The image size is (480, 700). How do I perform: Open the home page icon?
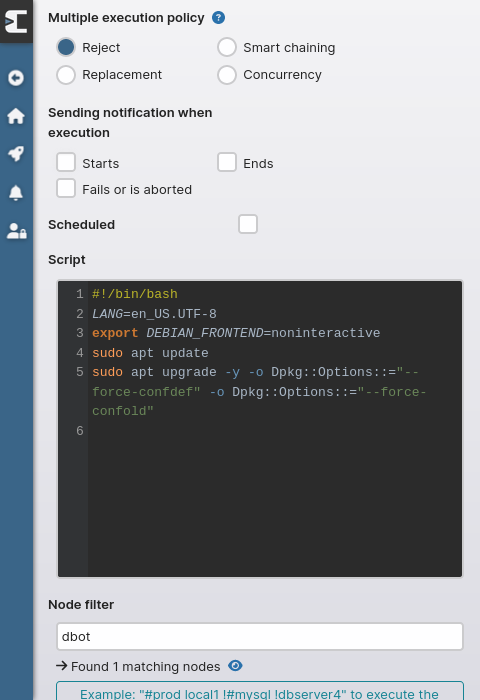[16, 116]
